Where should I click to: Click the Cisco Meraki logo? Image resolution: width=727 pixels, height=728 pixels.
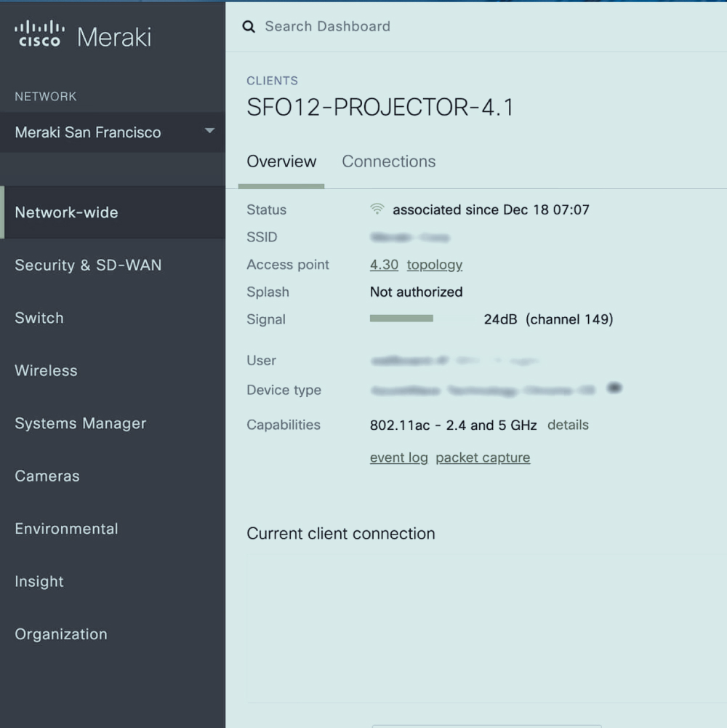[x=83, y=34]
